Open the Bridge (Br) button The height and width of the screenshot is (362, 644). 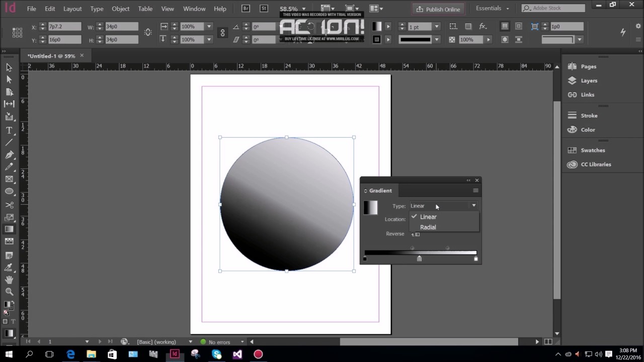246,9
